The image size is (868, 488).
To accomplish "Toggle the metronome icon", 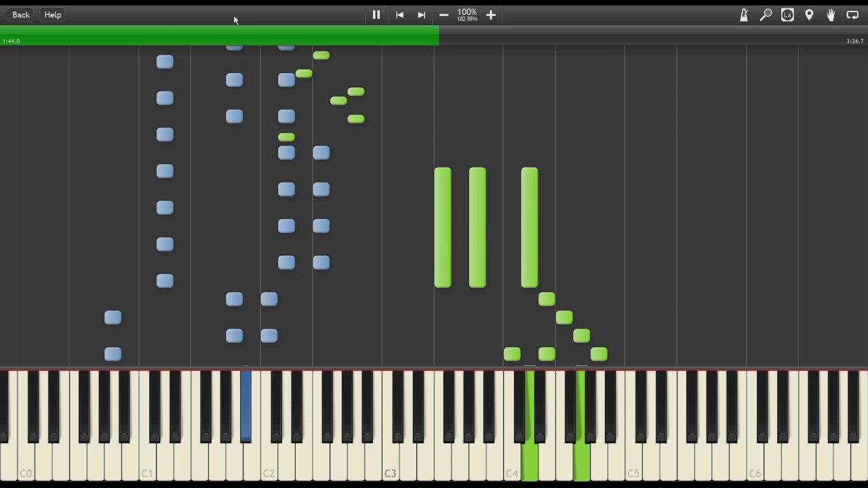I will (x=744, y=15).
